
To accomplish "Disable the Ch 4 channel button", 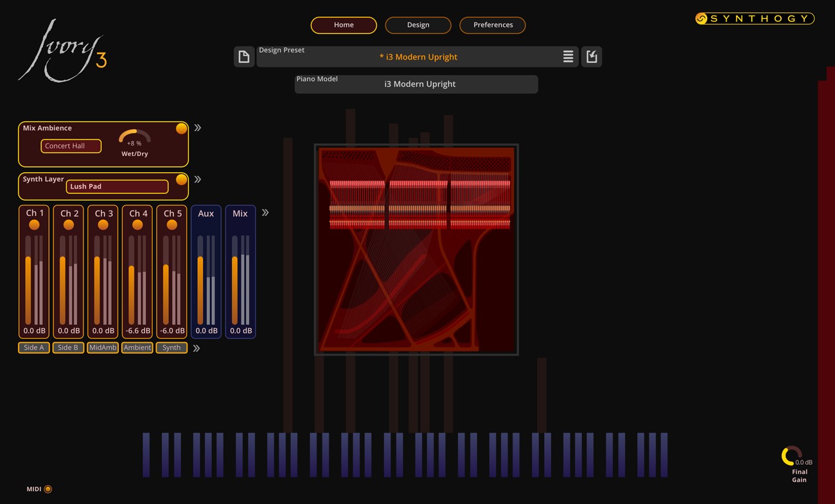I will (137, 225).
